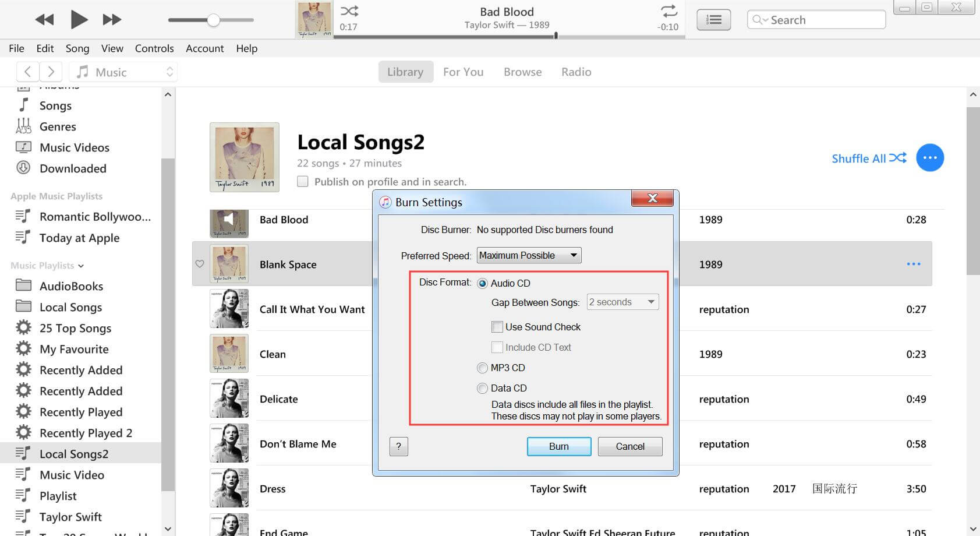Open the Today at Apple playlist
This screenshot has height=536, width=980.
click(80, 238)
